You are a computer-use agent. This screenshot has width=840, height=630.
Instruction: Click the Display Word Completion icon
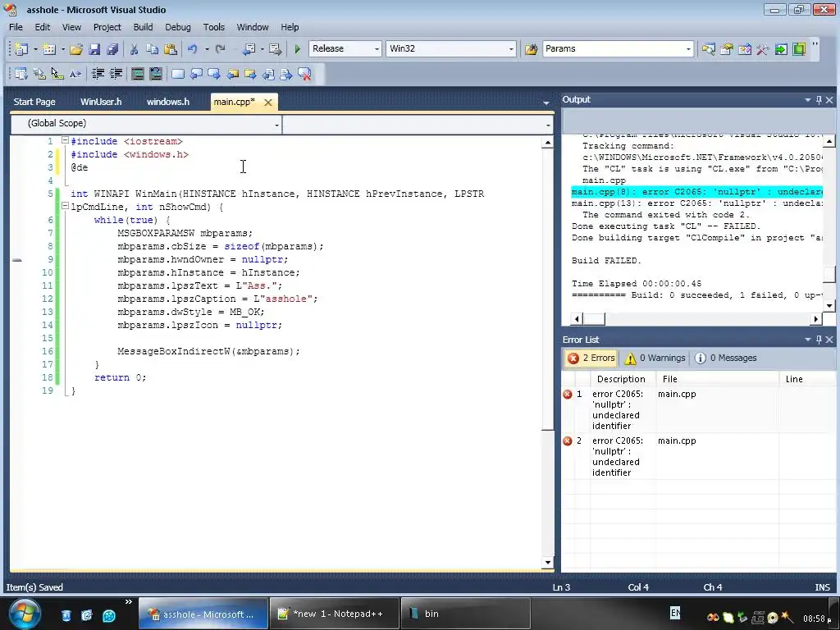point(75,74)
